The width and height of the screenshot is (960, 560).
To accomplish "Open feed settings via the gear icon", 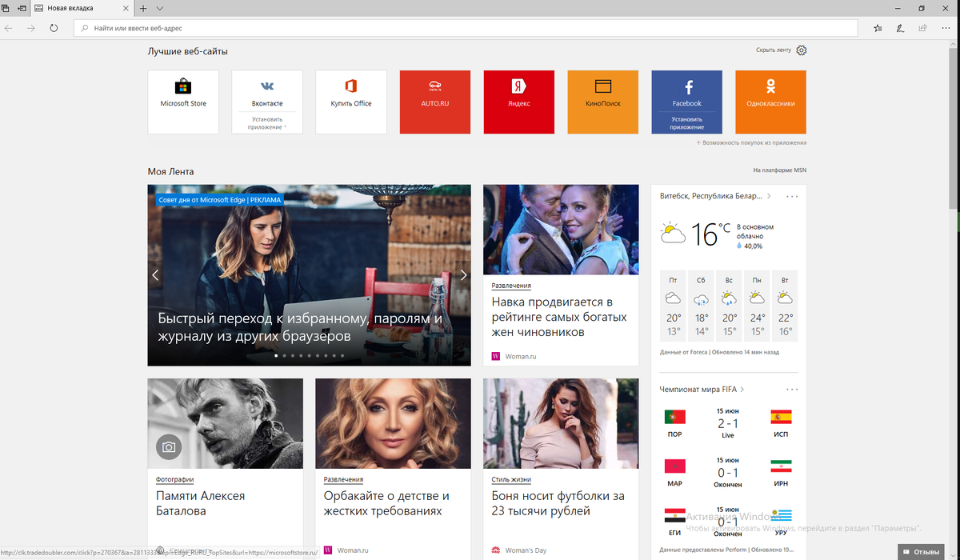I will (x=802, y=50).
